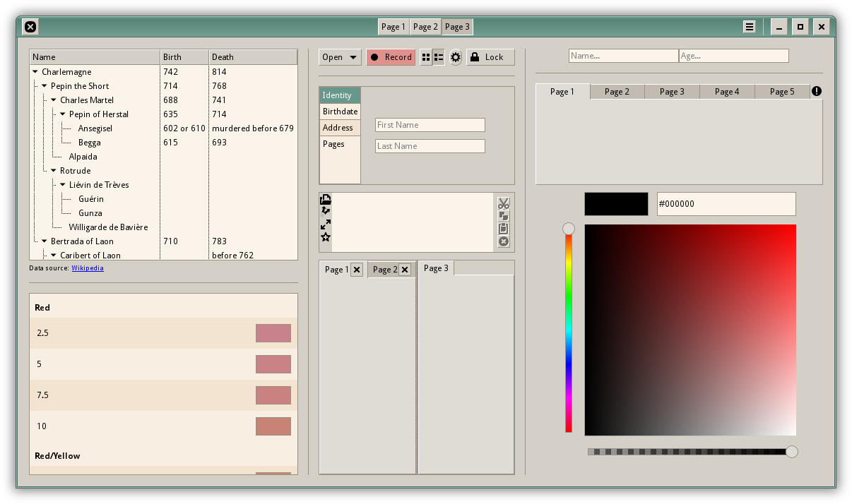Sort by the Name column header
The image size is (852, 504).
pos(95,57)
